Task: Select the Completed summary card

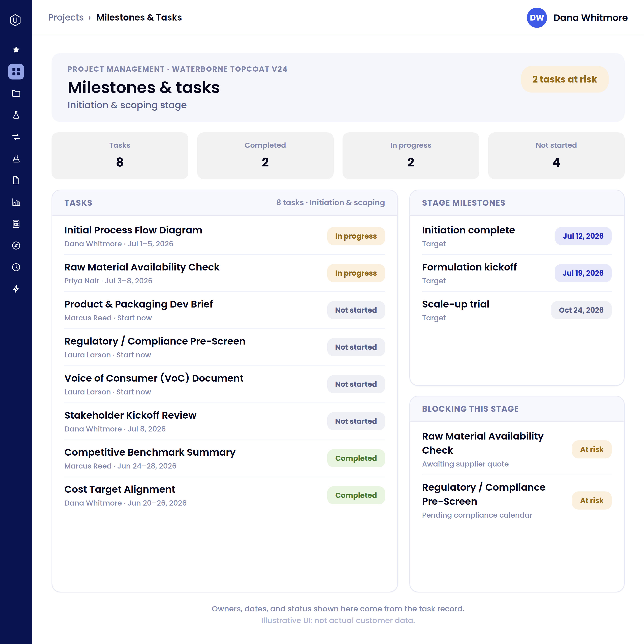Action: tap(265, 156)
